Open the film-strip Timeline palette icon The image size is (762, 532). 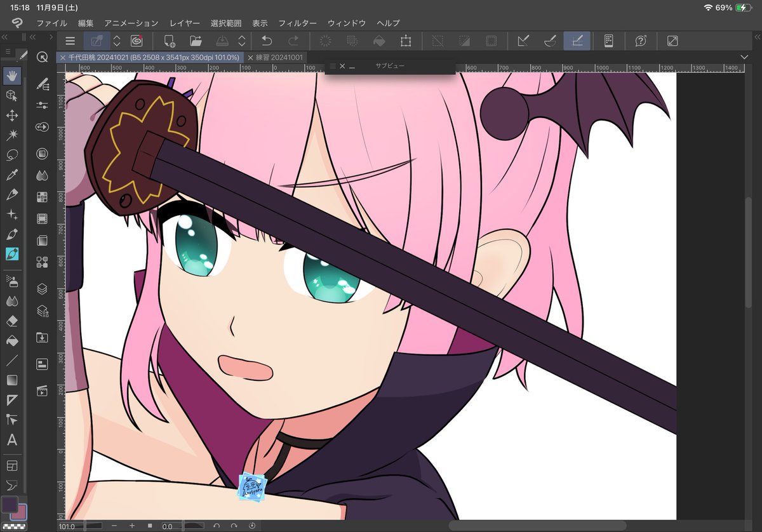[x=43, y=219]
